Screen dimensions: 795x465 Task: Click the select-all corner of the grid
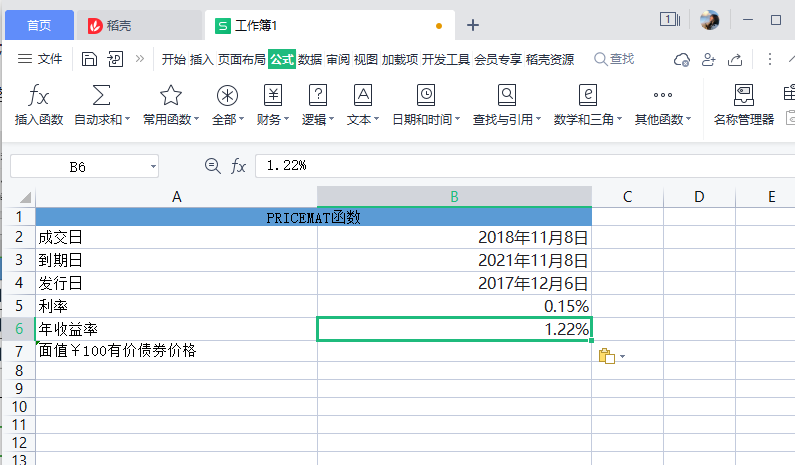(23, 197)
